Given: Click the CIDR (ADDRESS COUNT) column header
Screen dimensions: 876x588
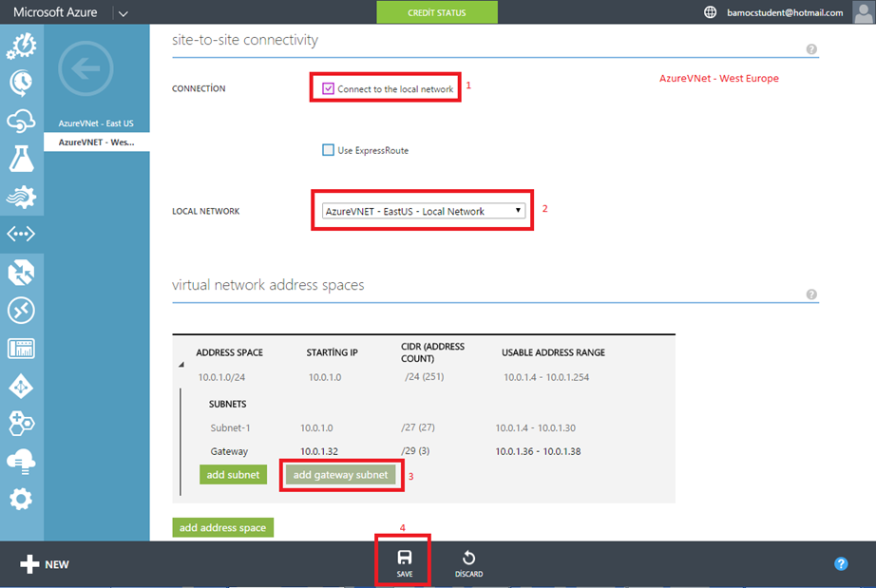Looking at the screenshot, I should click(432, 352).
